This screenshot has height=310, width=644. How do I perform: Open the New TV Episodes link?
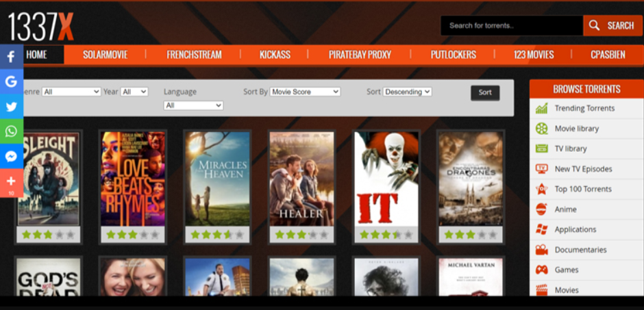click(x=583, y=168)
